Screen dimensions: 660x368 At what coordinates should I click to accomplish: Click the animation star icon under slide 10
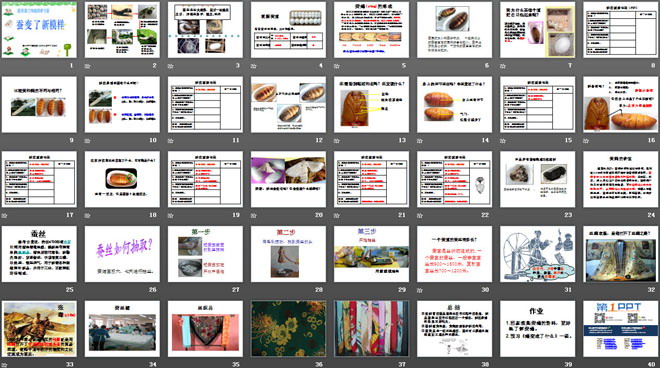88,141
